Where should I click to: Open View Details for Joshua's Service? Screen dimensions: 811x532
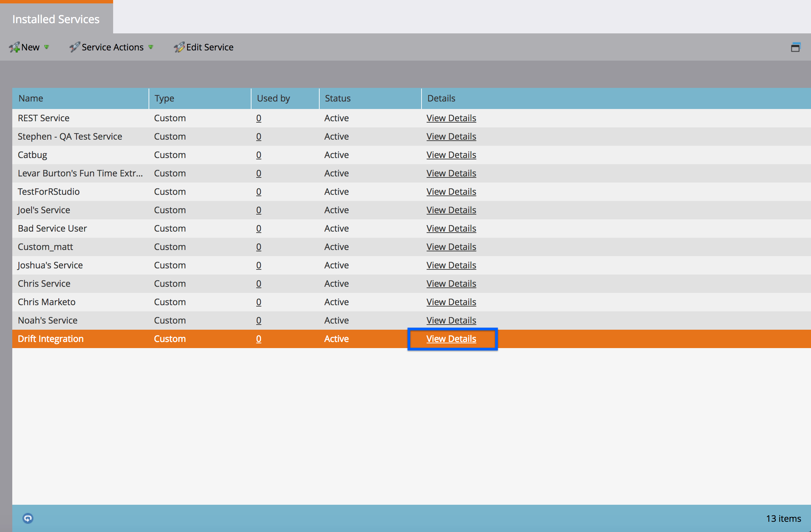451,265
